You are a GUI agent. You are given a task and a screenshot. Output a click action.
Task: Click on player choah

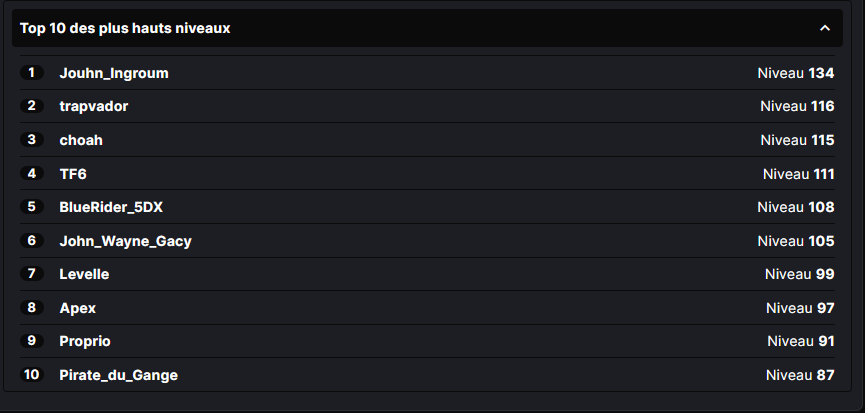[81, 140]
